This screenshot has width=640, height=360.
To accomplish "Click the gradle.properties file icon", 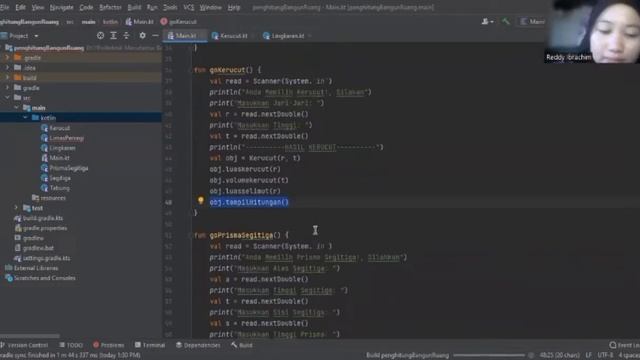I will tap(18, 228).
